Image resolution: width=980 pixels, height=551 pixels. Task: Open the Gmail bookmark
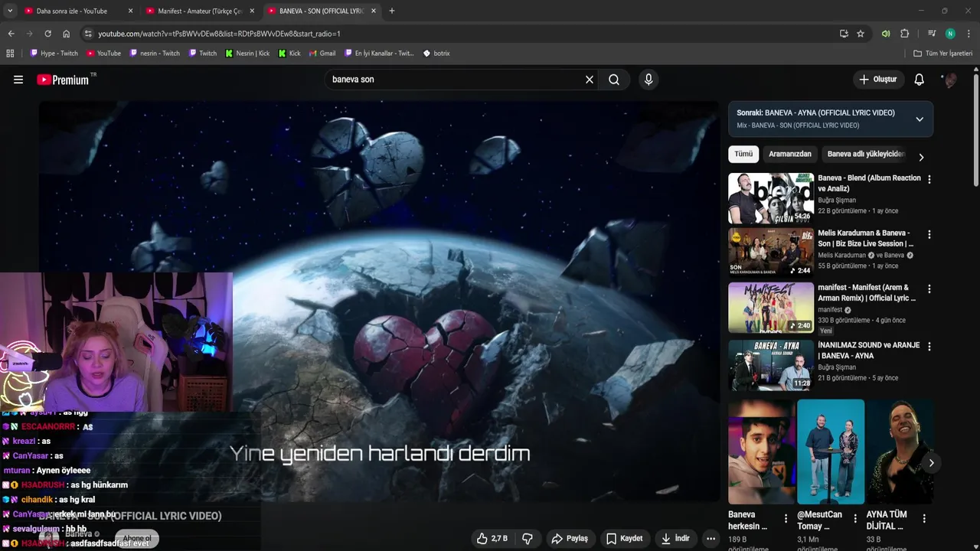pyautogui.click(x=322, y=54)
